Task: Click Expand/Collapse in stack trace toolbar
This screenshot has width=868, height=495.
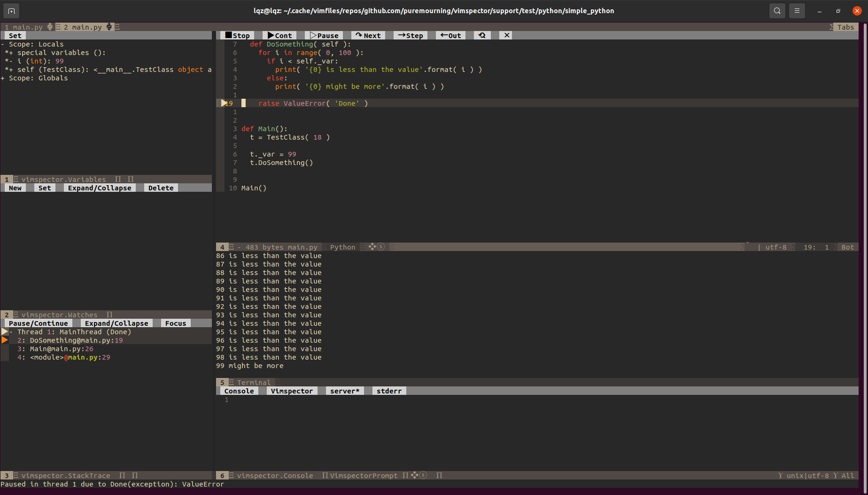Action: tap(116, 323)
